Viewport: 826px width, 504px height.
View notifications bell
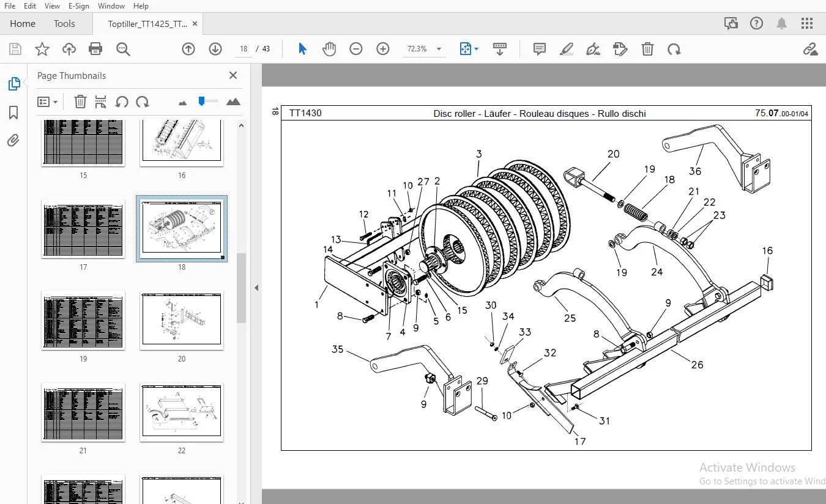click(x=782, y=24)
